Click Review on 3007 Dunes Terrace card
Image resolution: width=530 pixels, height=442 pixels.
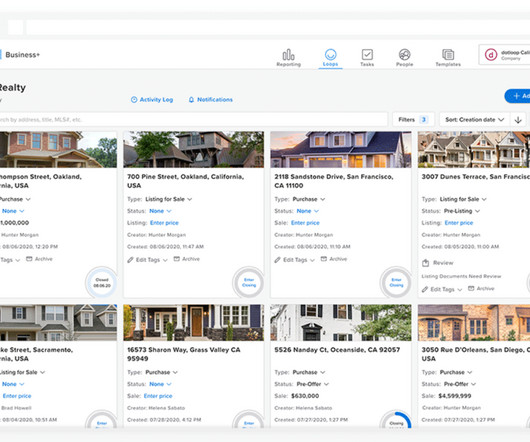(x=438, y=263)
